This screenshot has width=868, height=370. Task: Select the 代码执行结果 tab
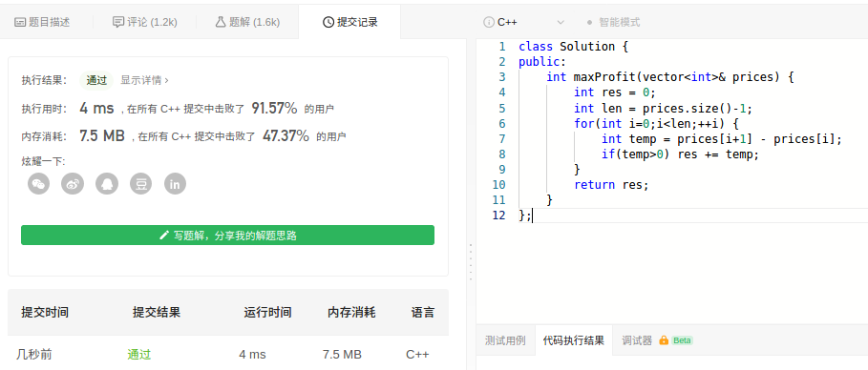(574, 340)
